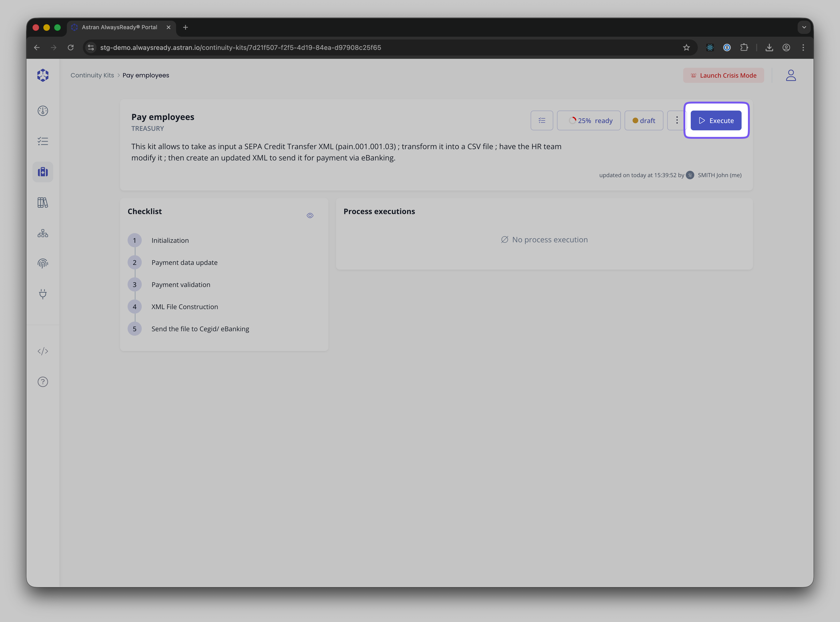
Task: Select the Payment validation checklist step
Action: [x=181, y=285]
